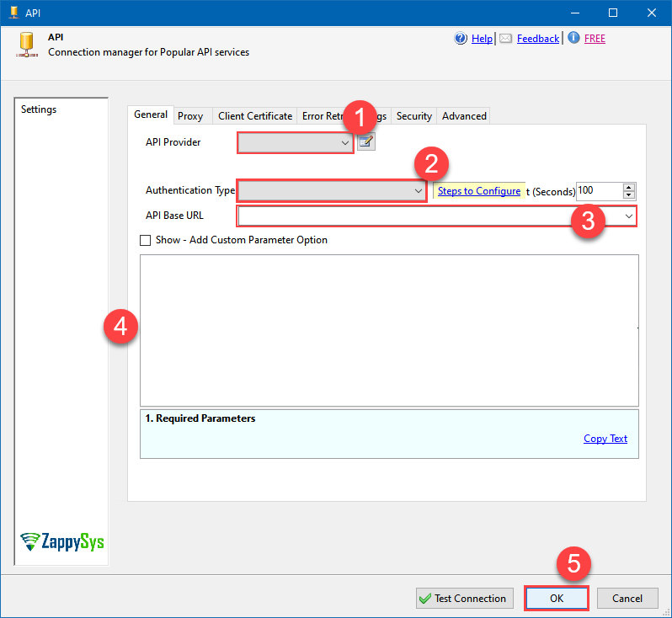Click the Help question mark icon

pyautogui.click(x=461, y=38)
